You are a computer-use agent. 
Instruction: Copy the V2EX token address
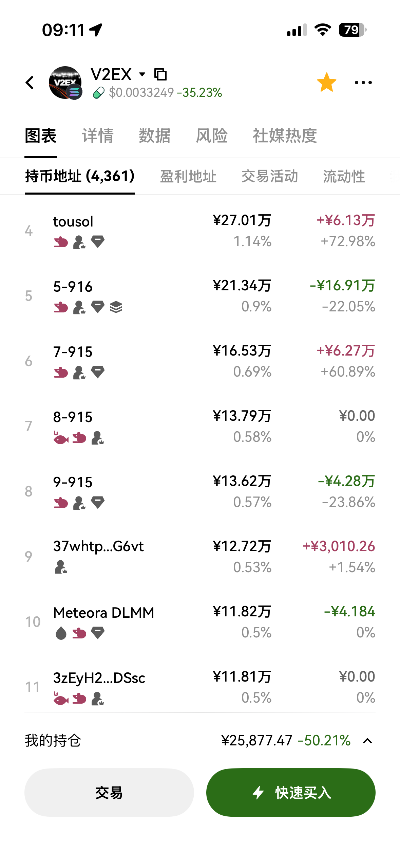160,74
